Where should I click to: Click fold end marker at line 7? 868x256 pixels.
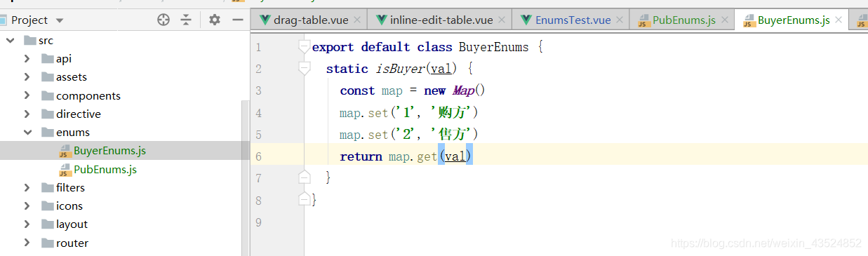click(x=304, y=177)
